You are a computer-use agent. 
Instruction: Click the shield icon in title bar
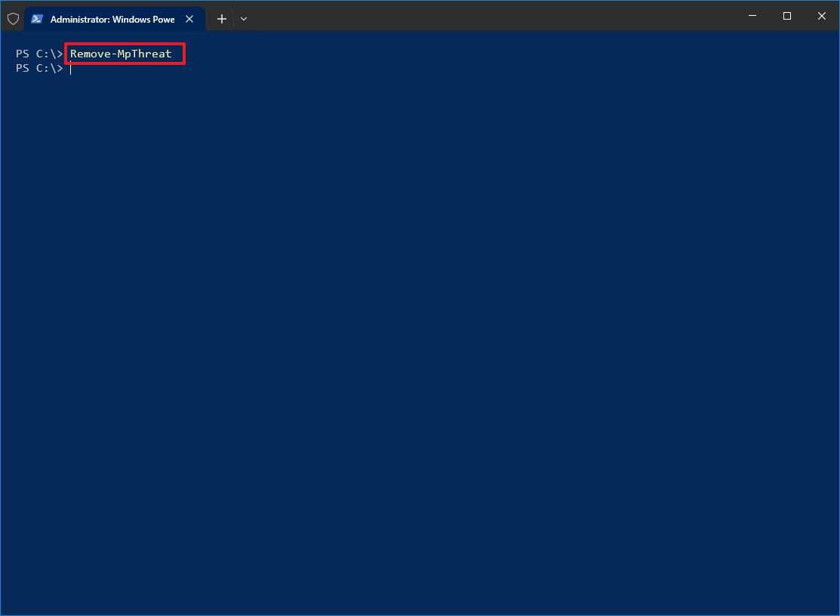click(14, 20)
